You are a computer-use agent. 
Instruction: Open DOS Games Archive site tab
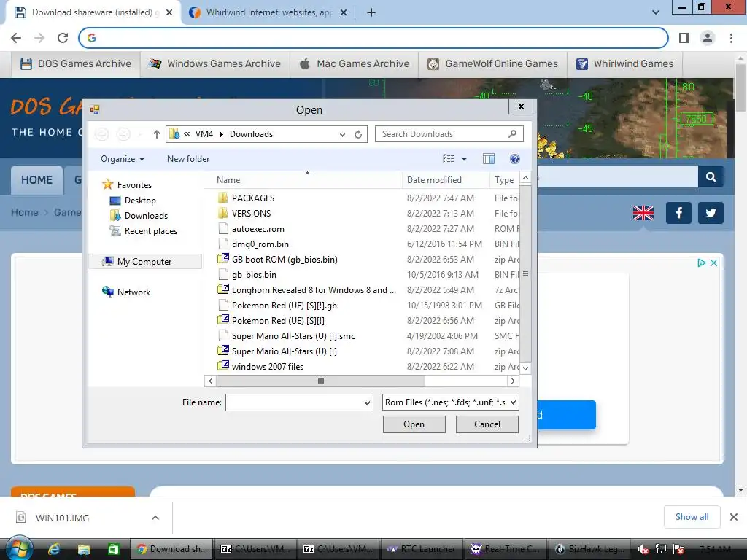(76, 64)
